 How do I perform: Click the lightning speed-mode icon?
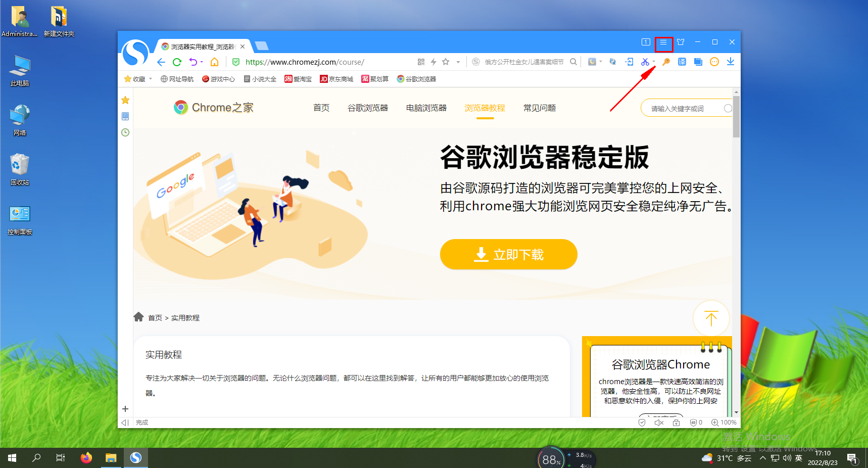point(433,62)
